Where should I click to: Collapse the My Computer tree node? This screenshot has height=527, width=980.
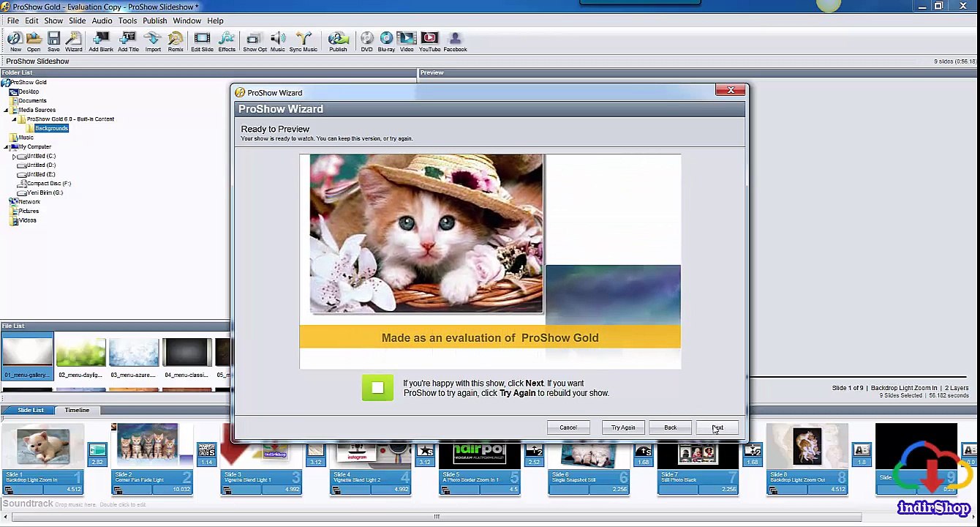(7, 147)
